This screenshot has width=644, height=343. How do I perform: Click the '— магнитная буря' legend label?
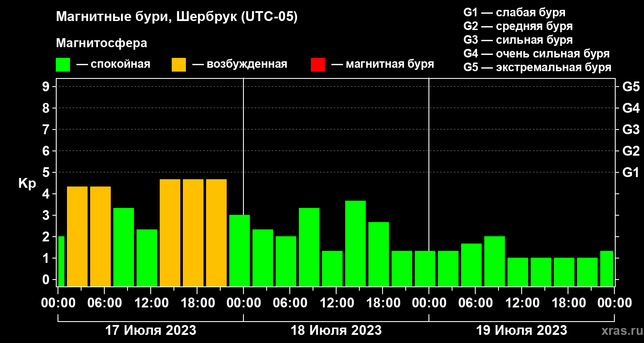point(383,64)
